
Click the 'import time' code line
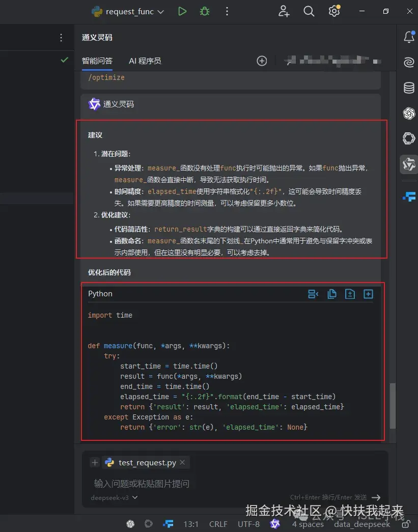110,315
